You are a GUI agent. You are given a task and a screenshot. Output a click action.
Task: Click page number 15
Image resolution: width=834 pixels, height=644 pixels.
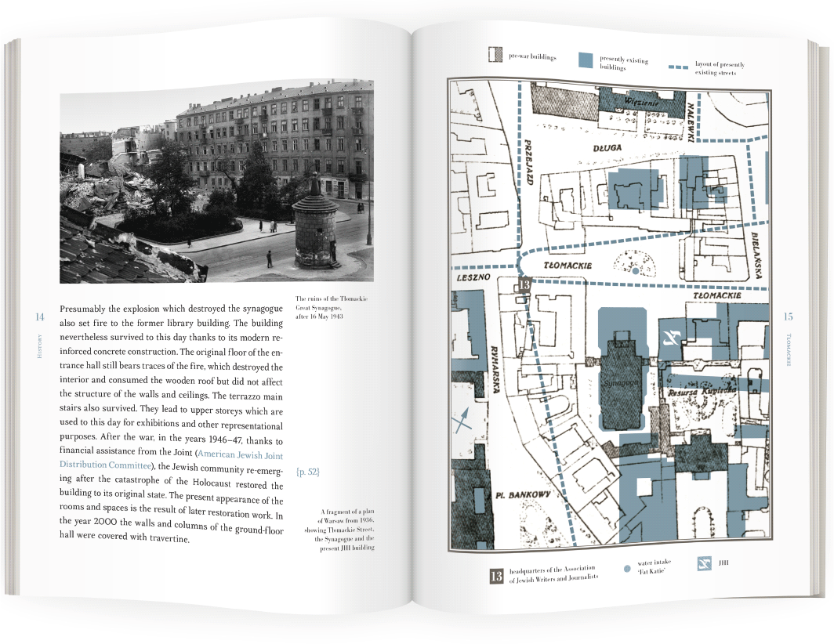pos(788,317)
